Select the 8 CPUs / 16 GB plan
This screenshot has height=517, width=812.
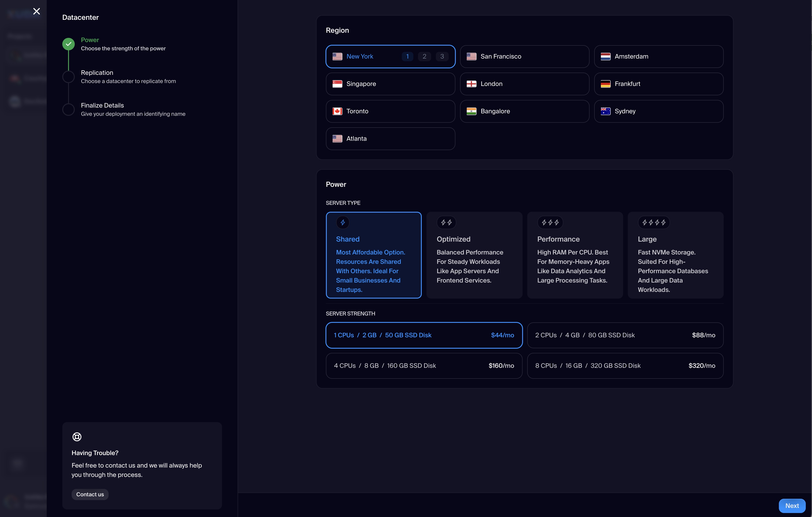[625, 366]
